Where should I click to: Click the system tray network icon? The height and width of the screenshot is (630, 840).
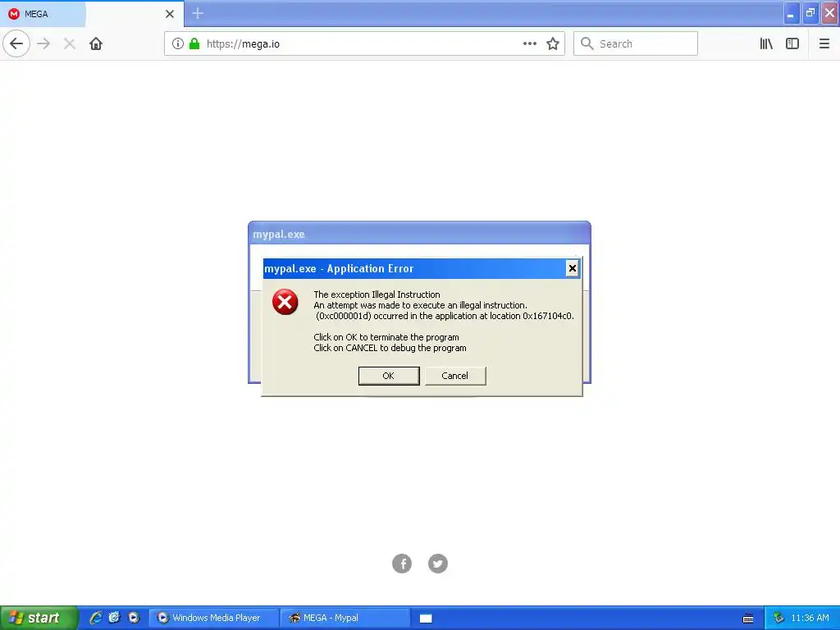tap(779, 618)
